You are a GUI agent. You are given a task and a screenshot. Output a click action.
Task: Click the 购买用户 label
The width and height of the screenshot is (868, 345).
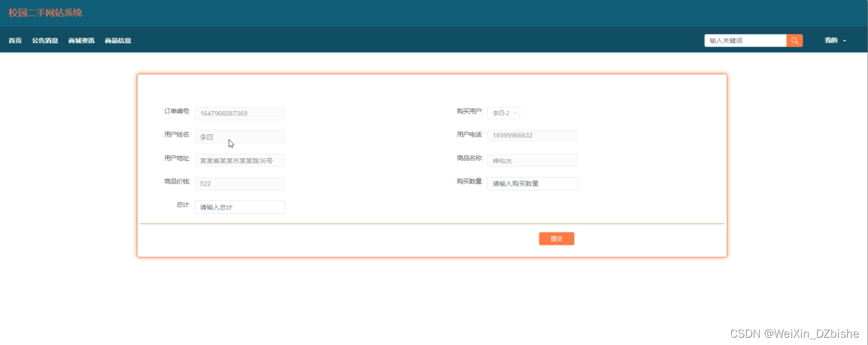coord(470,112)
